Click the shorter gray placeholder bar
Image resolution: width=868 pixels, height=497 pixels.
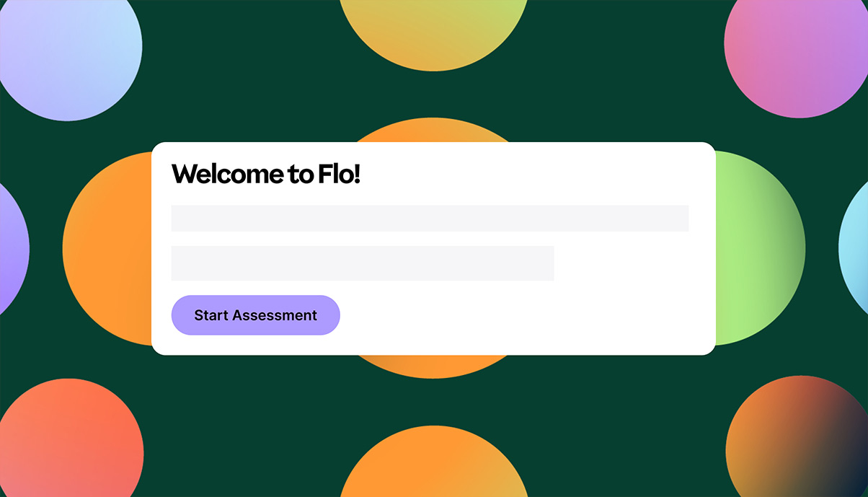coord(363,263)
